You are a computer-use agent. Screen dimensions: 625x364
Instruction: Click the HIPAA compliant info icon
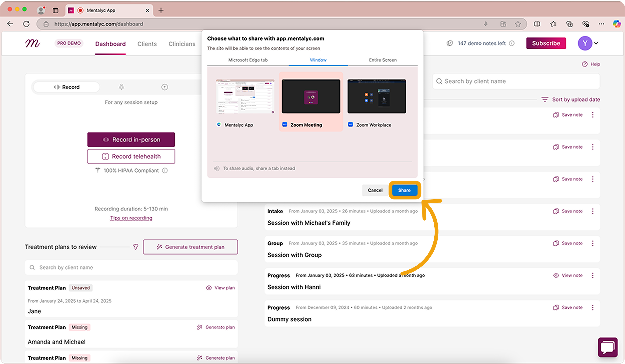tap(165, 171)
